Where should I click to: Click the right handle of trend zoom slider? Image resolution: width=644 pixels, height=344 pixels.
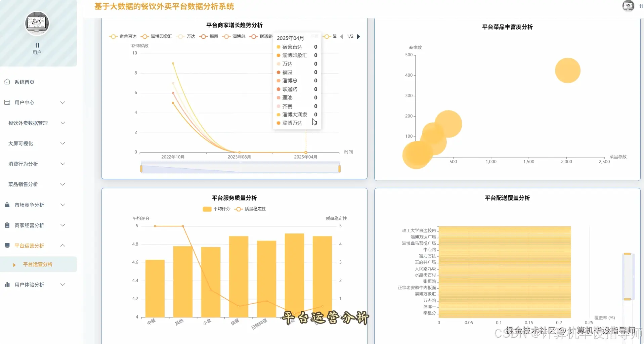340,169
